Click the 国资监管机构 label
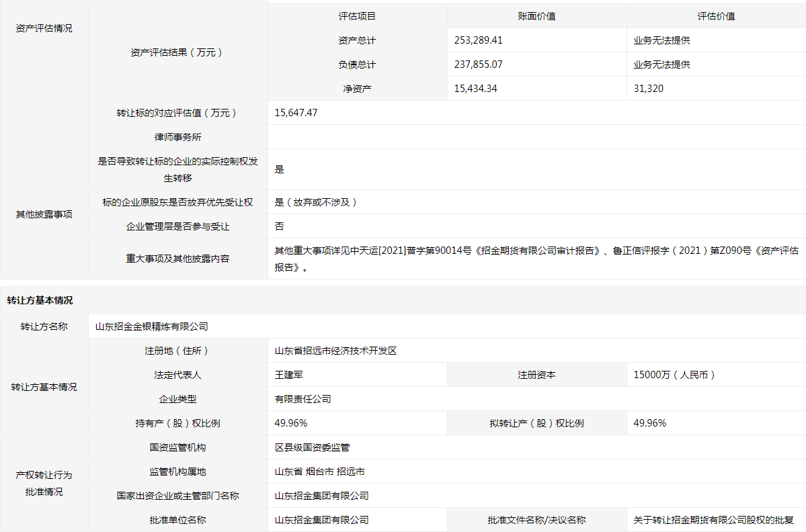The image size is (806, 532). coord(178,447)
